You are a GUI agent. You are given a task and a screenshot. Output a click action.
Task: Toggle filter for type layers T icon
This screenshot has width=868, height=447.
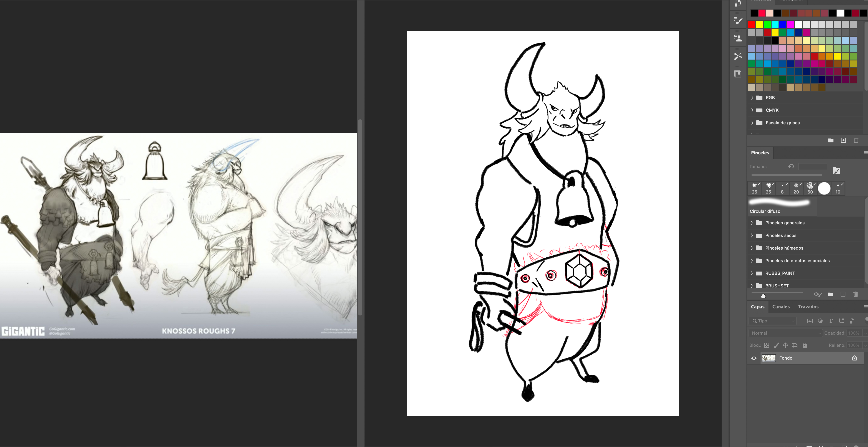tap(831, 321)
